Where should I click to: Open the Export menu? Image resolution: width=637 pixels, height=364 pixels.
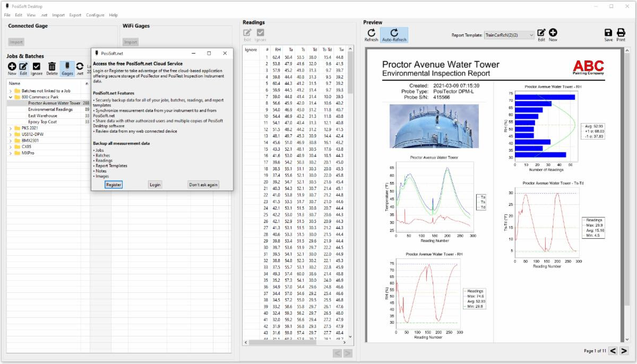point(75,15)
